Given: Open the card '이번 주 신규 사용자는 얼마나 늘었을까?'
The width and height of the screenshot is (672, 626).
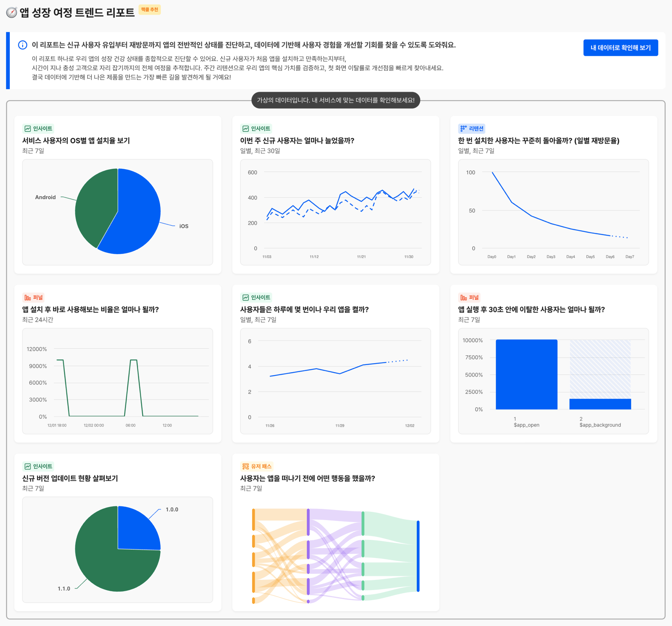Looking at the screenshot, I should coord(336,195).
